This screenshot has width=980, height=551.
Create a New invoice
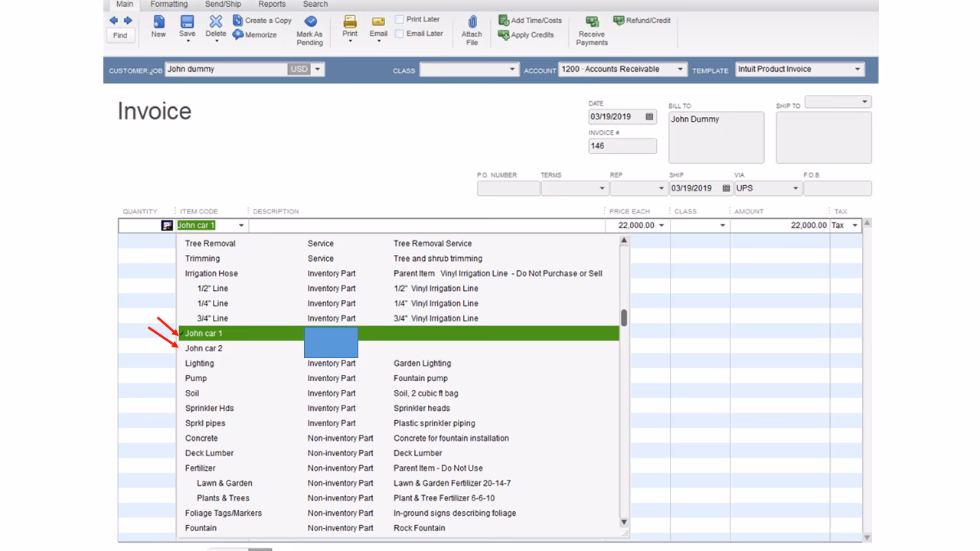pos(158,26)
